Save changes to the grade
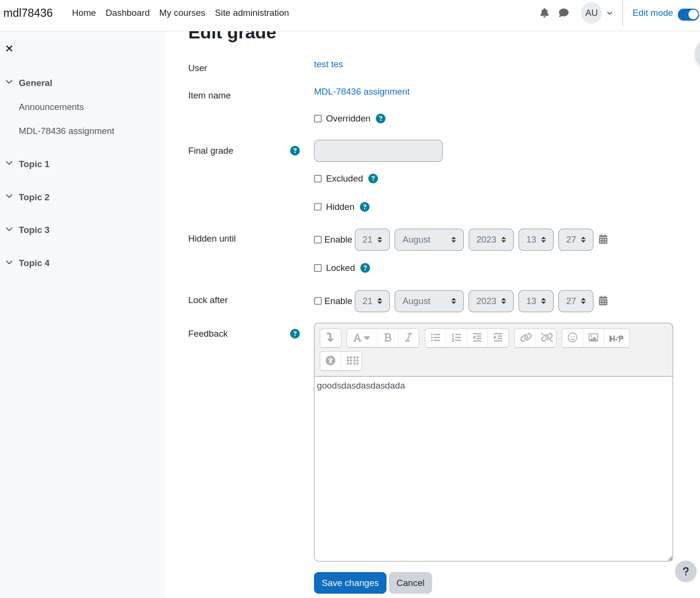This screenshot has width=700, height=598. (x=350, y=583)
